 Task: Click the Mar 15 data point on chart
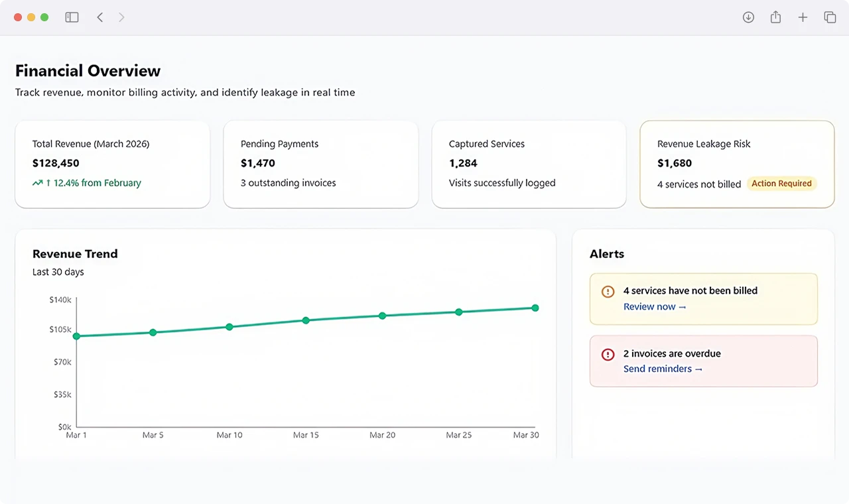click(x=306, y=320)
